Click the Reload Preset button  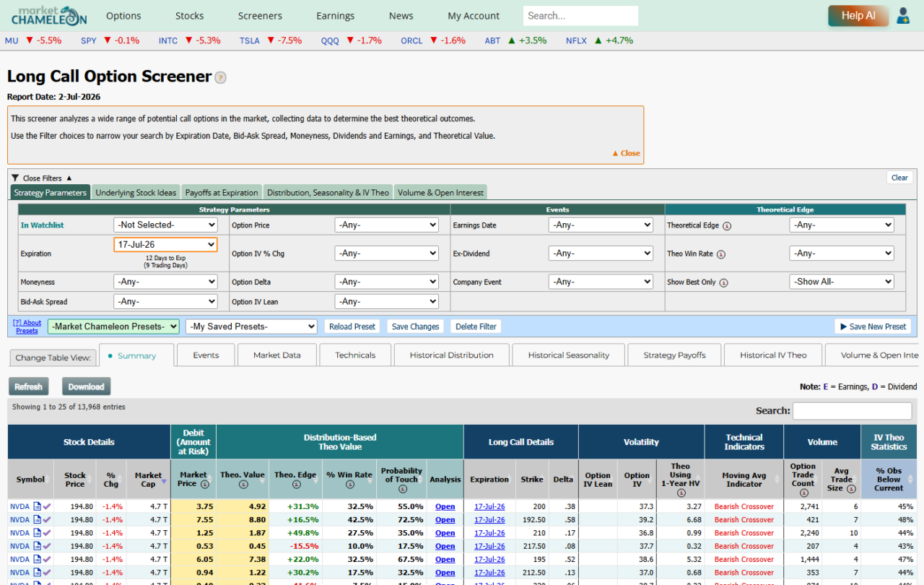pos(352,326)
